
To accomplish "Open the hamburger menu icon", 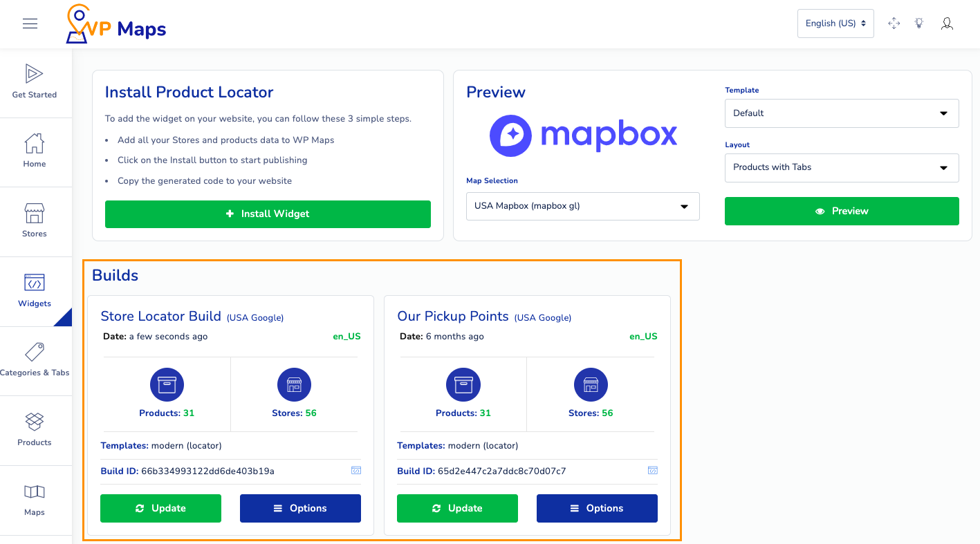I will pyautogui.click(x=30, y=24).
